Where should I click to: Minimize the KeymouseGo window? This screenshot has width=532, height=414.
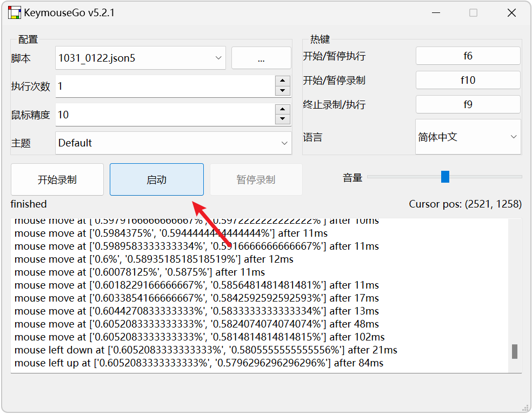click(x=436, y=13)
